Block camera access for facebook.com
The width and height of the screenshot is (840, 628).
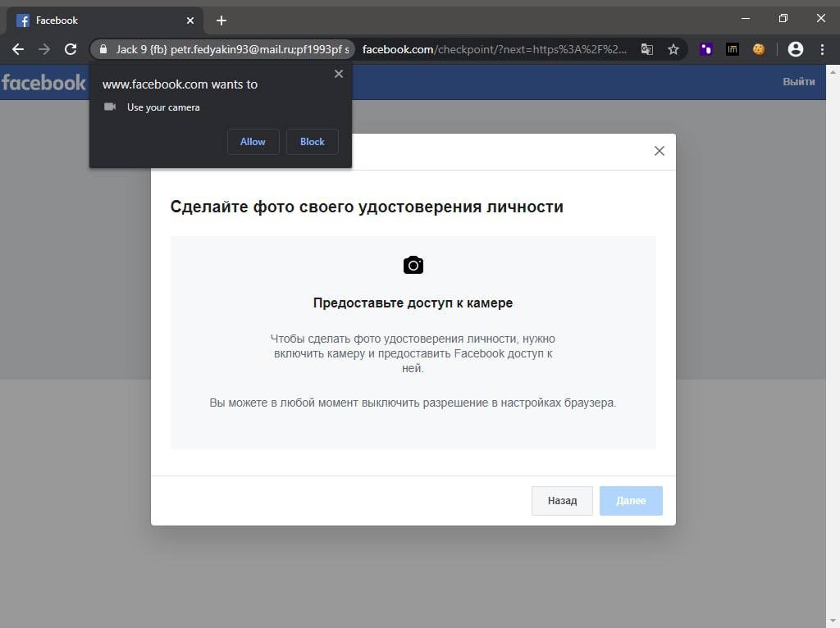pyautogui.click(x=313, y=142)
